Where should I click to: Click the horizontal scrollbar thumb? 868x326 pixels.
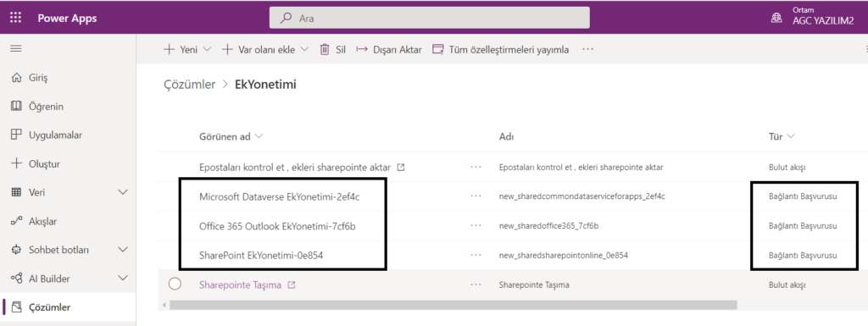click(x=453, y=305)
